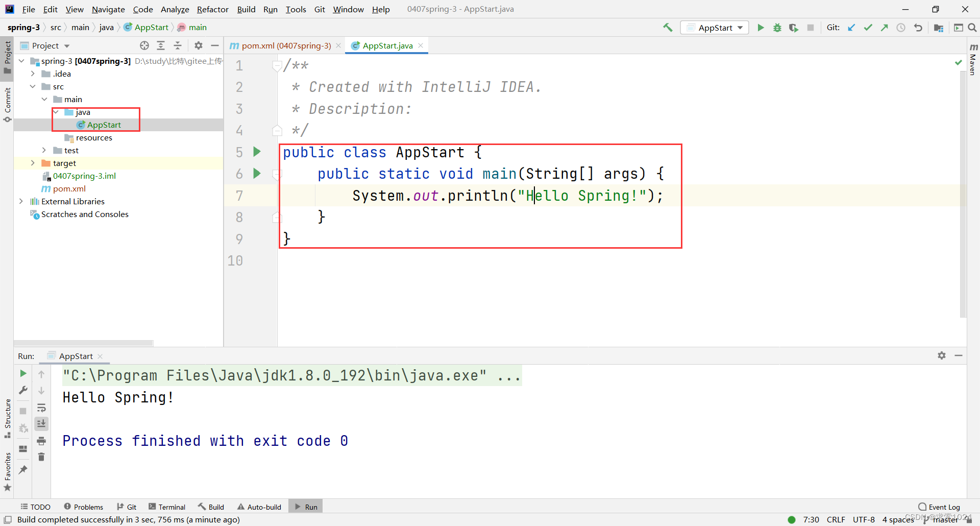Open Git history clock icon

(x=901, y=28)
